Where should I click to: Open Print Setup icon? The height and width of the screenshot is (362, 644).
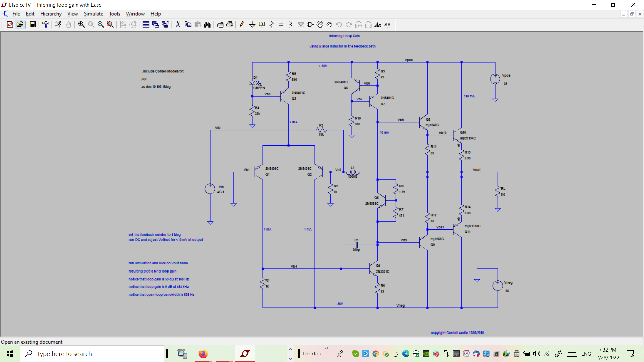tap(230, 25)
